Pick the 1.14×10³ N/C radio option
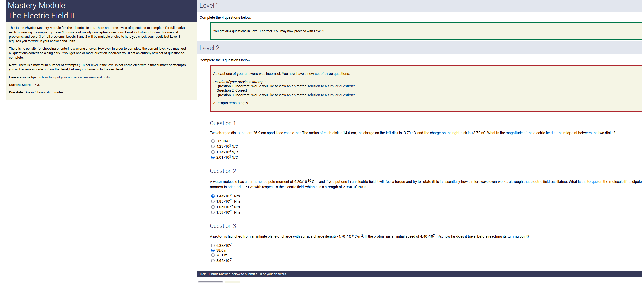Screen dimensions: 644x283 click(x=213, y=152)
